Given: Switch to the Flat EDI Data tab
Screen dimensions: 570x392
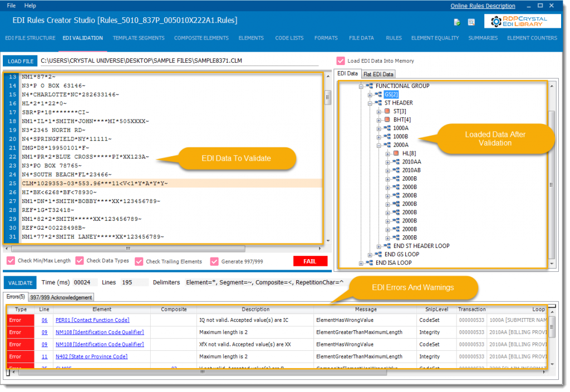Looking at the screenshot, I should coord(378,73).
